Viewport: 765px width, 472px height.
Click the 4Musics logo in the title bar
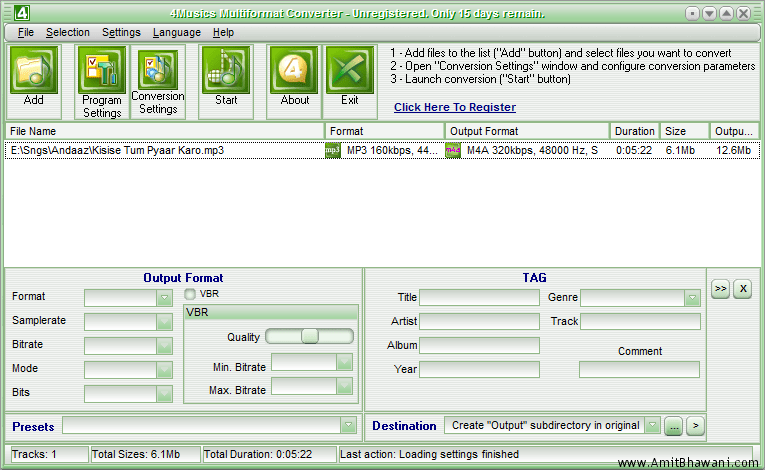21,13
